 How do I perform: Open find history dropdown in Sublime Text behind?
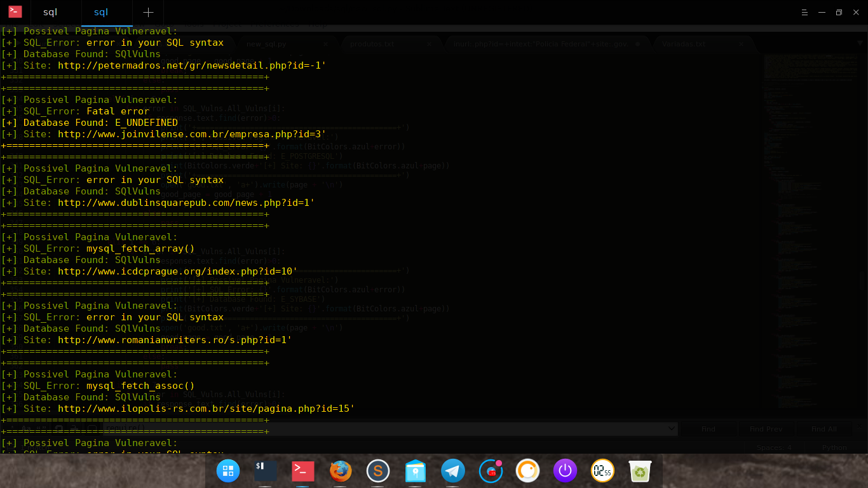click(672, 429)
